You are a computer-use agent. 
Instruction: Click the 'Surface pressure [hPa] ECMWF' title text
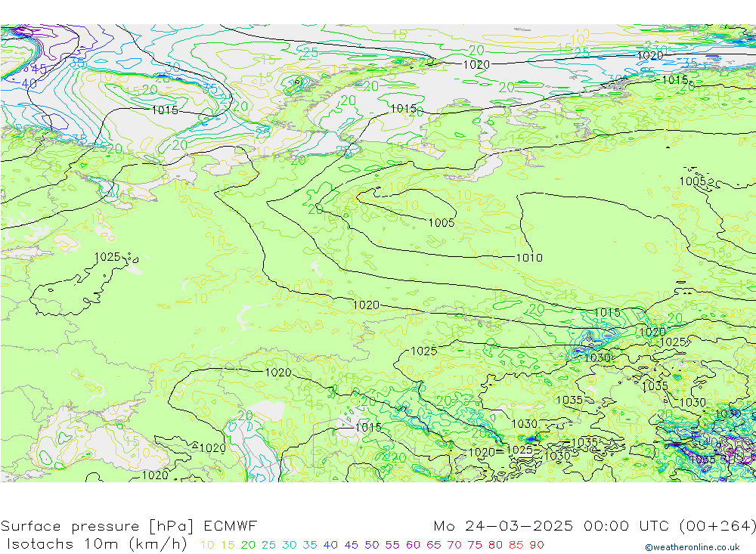(129, 525)
